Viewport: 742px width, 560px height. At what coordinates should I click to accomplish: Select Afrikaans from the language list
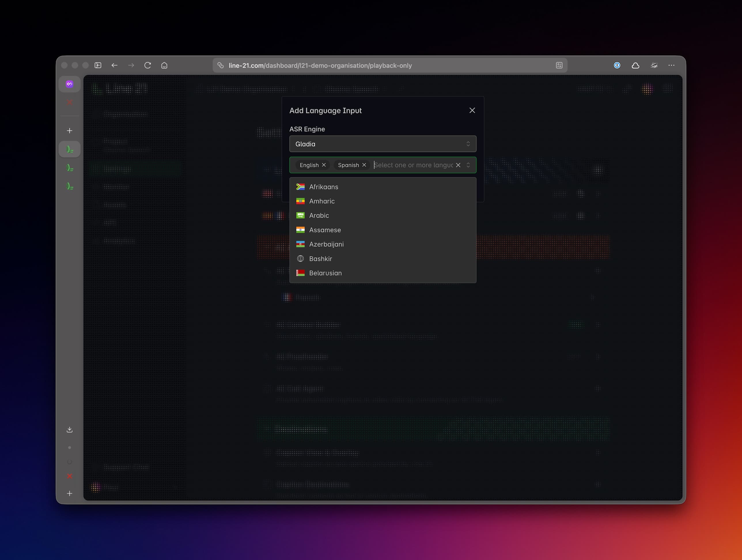pos(323,187)
